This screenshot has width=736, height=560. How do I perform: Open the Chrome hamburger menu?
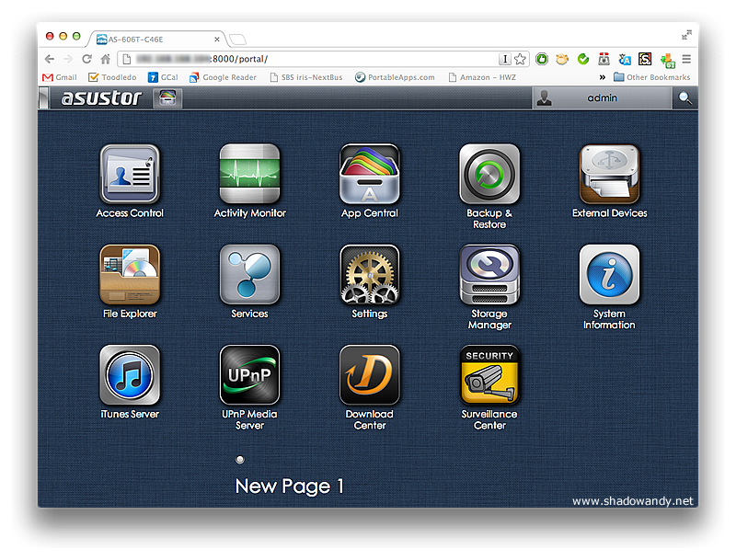(x=686, y=59)
